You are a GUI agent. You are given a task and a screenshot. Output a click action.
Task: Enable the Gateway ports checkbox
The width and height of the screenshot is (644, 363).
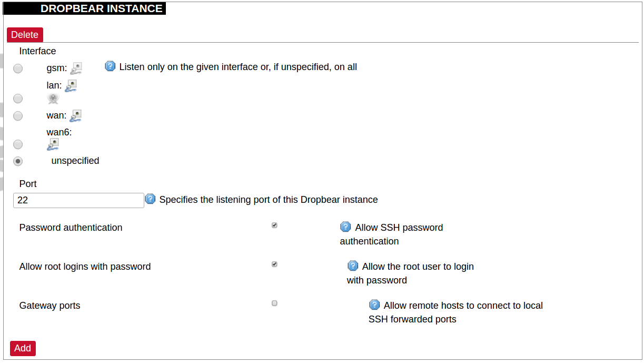274,303
